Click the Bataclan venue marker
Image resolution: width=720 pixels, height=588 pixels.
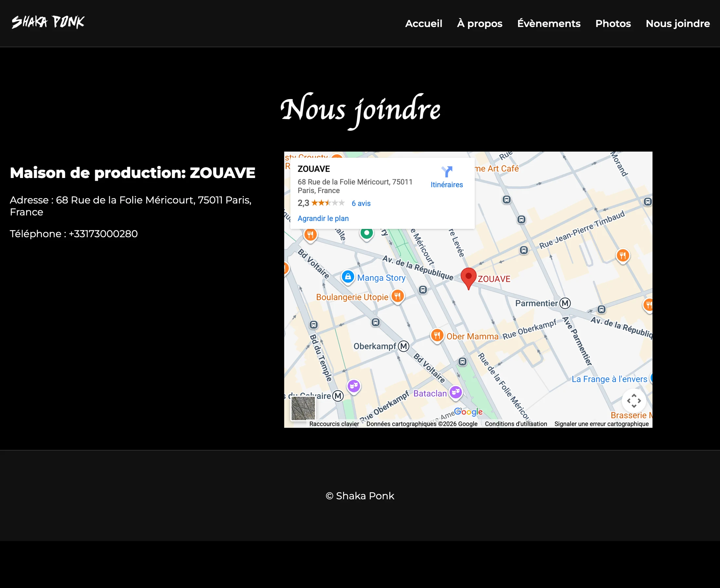pos(456,392)
